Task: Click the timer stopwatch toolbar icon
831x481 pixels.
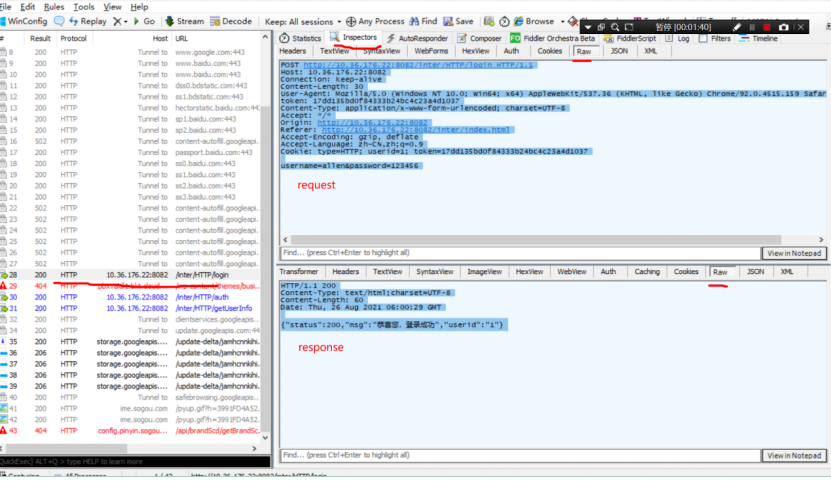Action: [504, 21]
